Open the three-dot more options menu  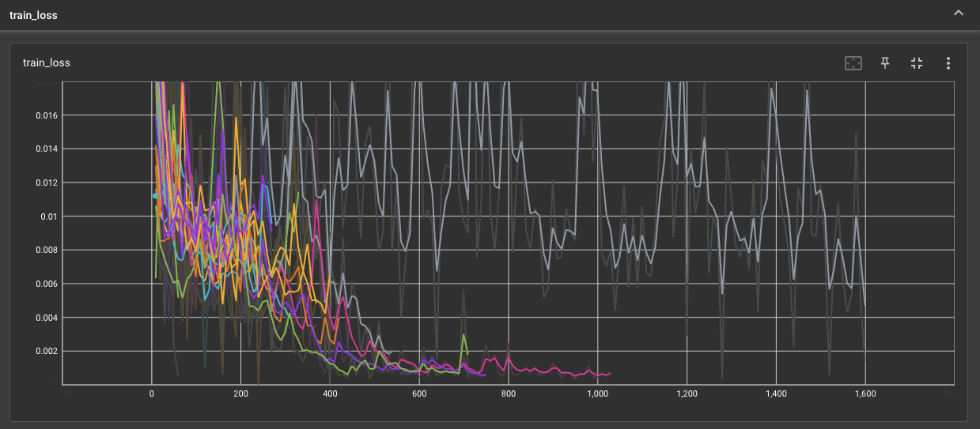pyautogui.click(x=948, y=63)
